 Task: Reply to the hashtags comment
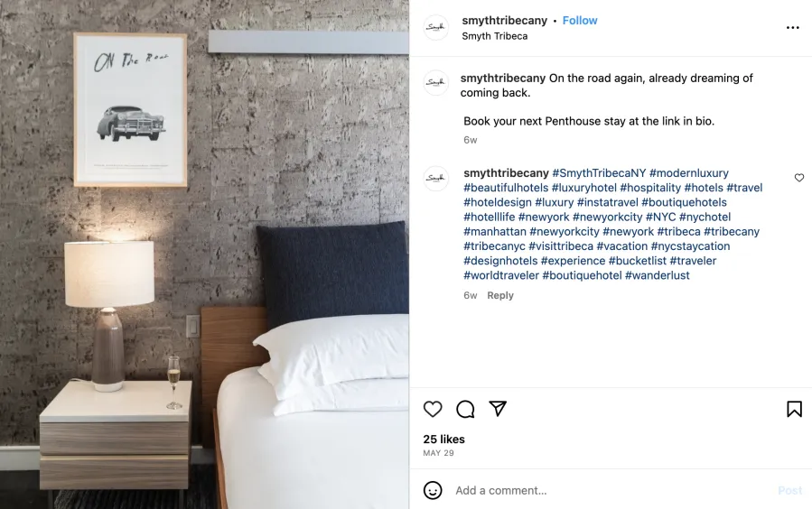click(500, 295)
